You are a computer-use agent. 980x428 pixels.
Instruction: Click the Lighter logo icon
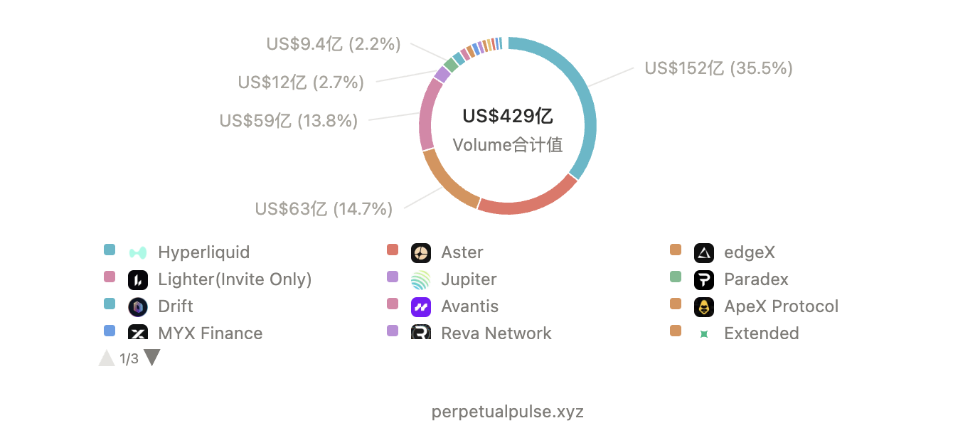[x=138, y=279]
